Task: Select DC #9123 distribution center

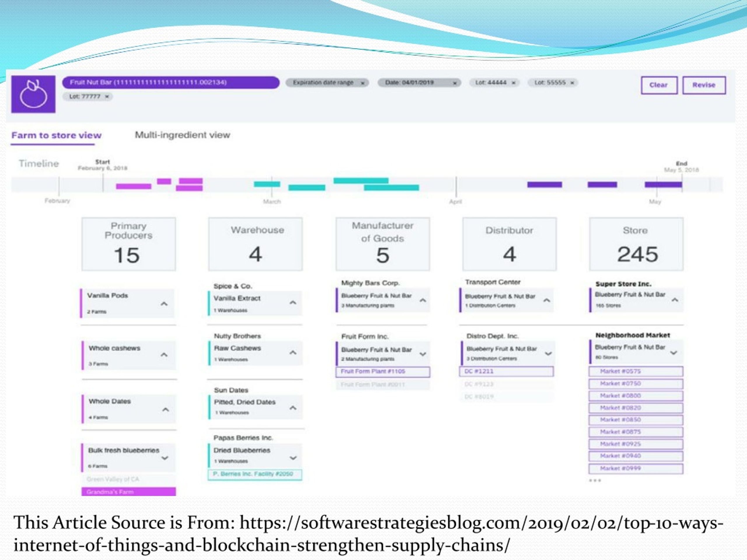Action: tap(506, 384)
